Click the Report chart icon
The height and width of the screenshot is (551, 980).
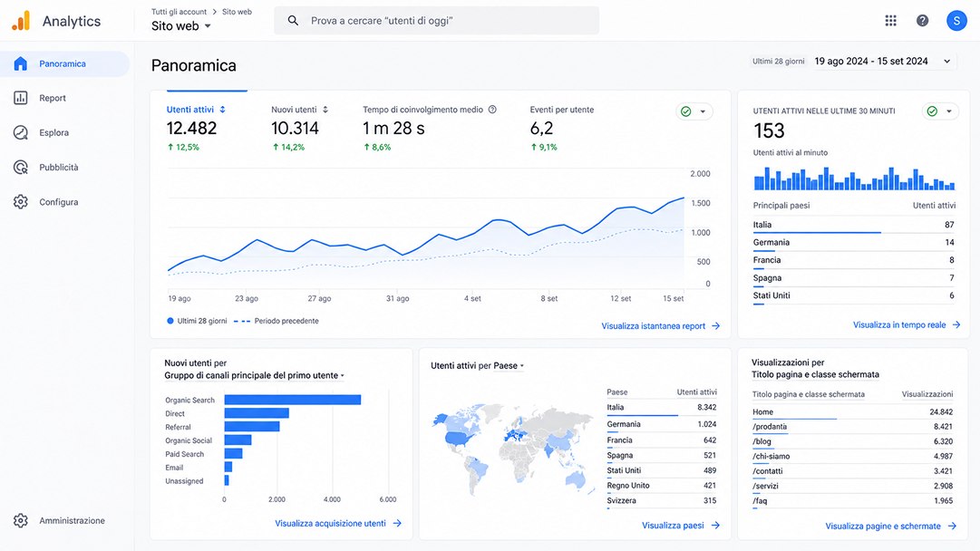pyautogui.click(x=21, y=98)
